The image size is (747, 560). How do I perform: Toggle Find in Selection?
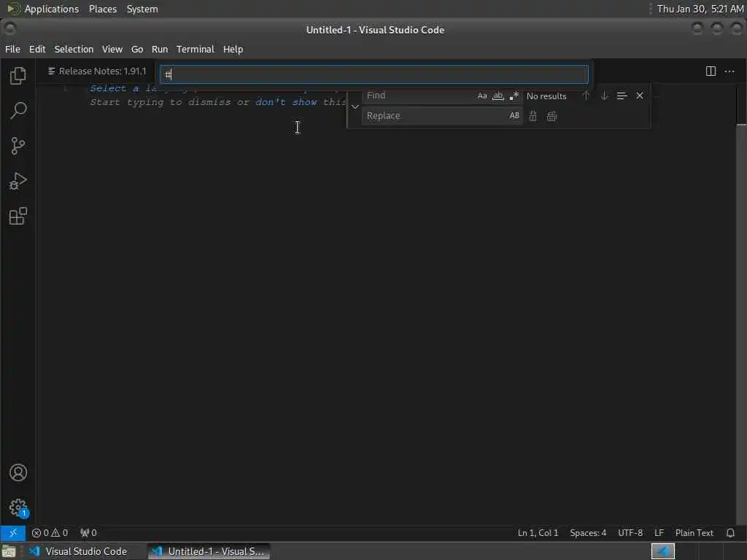(x=622, y=96)
